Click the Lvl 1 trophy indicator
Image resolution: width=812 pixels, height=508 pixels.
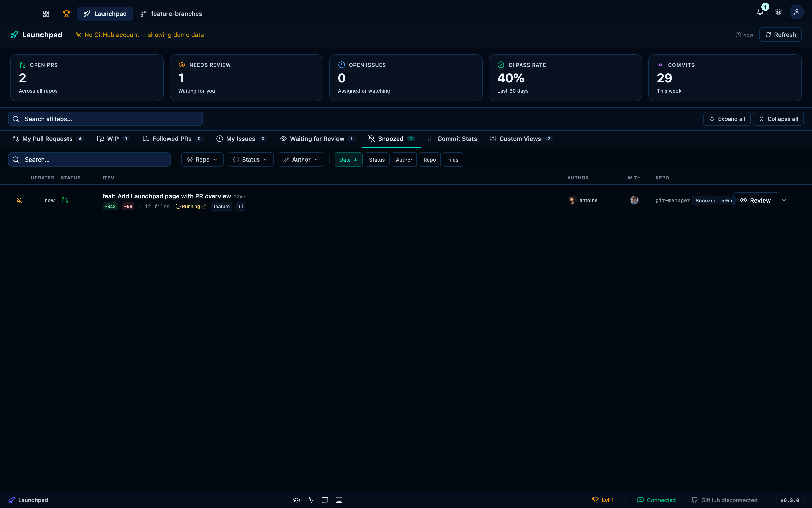coord(603,500)
